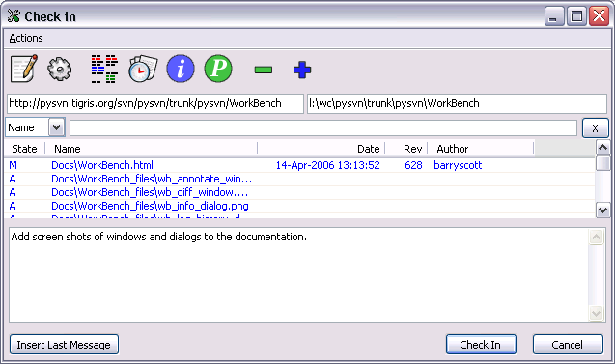Click the date 14-Apr-2006 13:13:52 cell
The image size is (615, 364).
328,165
